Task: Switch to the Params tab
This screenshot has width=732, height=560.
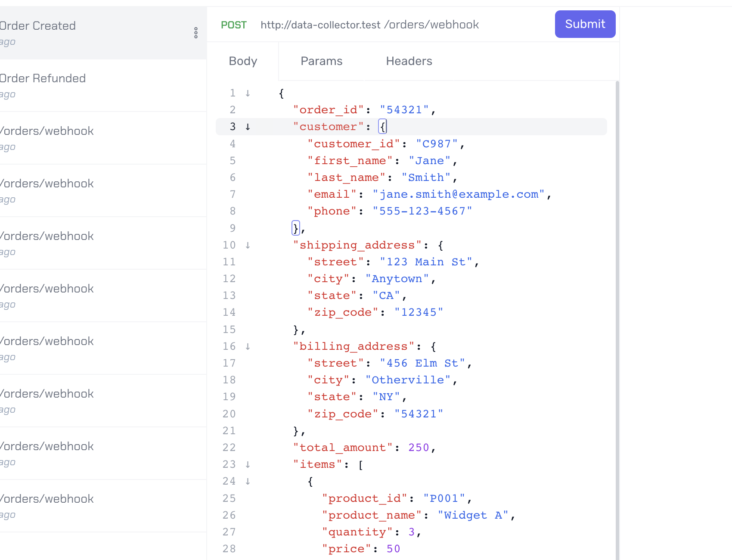Action: (x=321, y=61)
